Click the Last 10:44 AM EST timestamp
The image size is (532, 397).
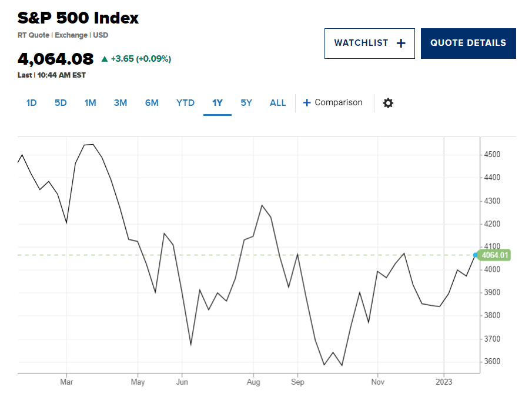[x=52, y=75]
